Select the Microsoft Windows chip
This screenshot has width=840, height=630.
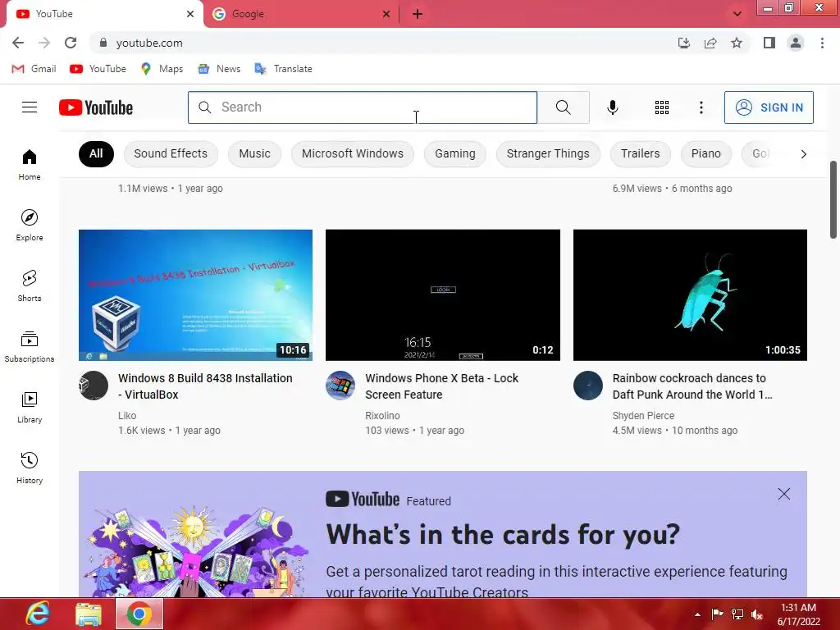coord(353,153)
